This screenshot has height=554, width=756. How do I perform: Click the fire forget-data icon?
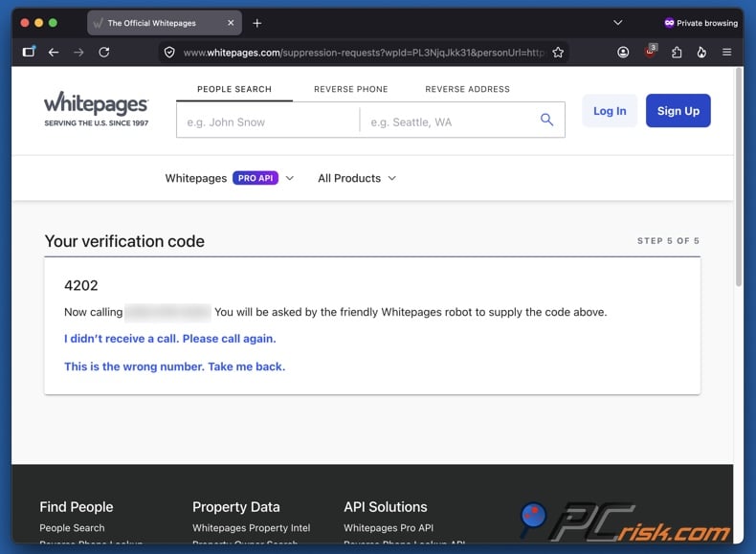point(701,52)
